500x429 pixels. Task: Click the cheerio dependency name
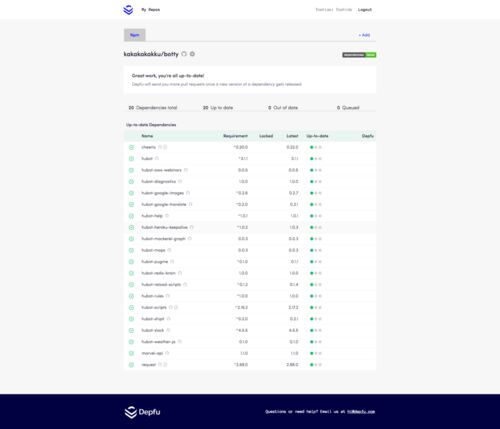pyautogui.click(x=148, y=147)
